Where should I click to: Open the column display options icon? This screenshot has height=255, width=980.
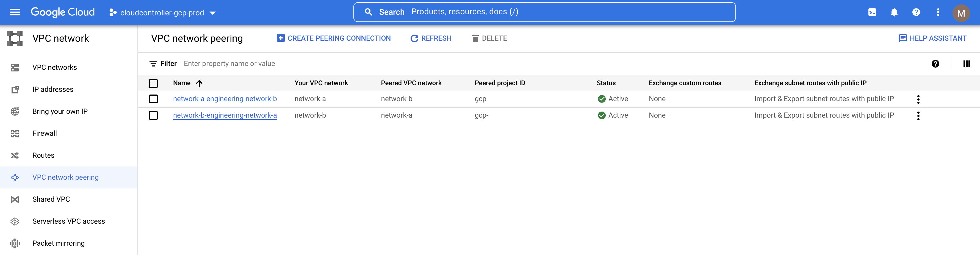coord(966,64)
